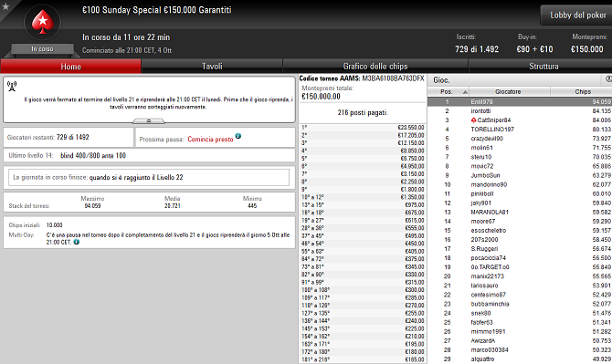Click the In corso status button
This screenshot has height=364, width=612.
(43, 49)
